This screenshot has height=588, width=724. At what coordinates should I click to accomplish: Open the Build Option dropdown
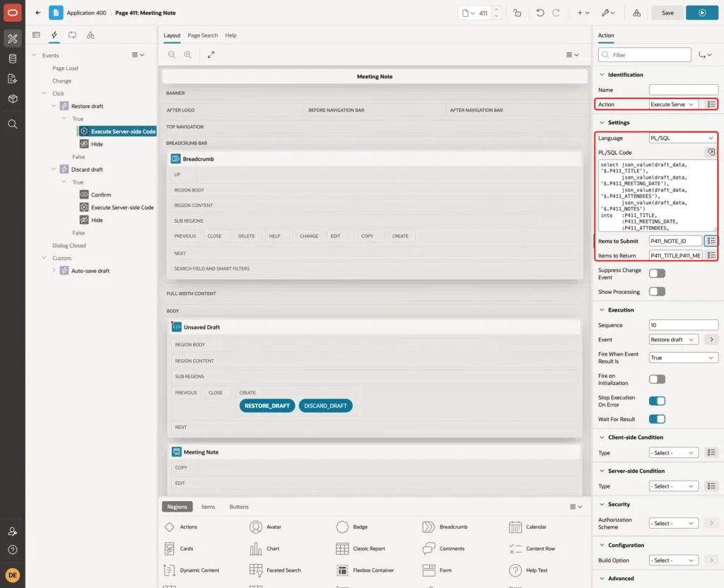pyautogui.click(x=673, y=560)
